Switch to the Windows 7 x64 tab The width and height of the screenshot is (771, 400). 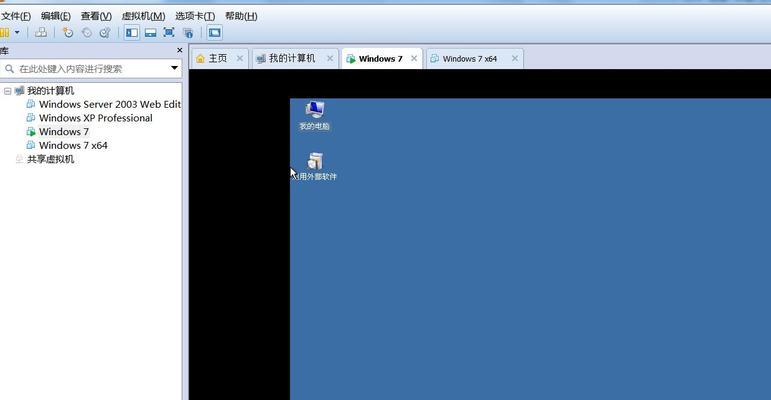474,59
